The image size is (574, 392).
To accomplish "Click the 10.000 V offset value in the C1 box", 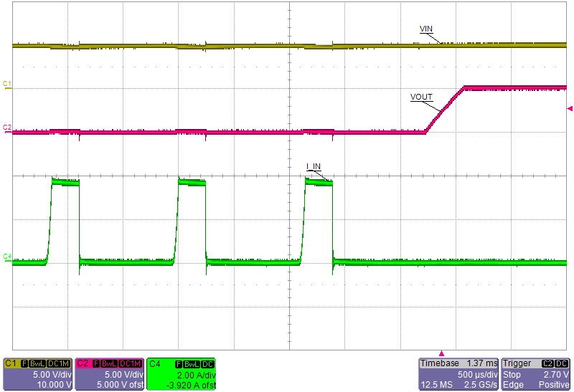I will click(x=55, y=385).
